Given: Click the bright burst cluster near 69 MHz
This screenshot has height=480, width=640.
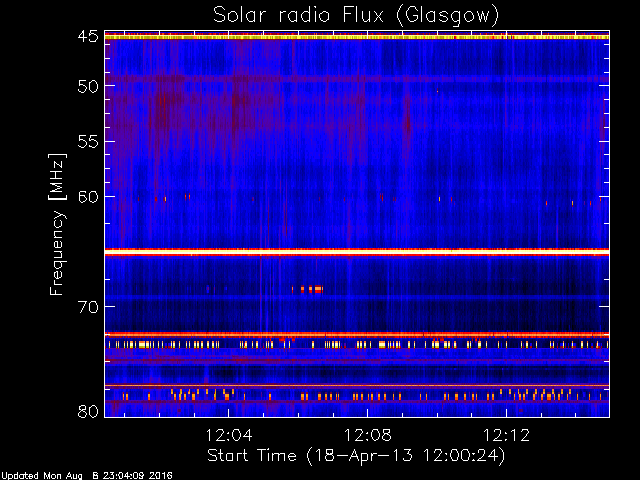Looking at the screenshot, I should 307,289.
